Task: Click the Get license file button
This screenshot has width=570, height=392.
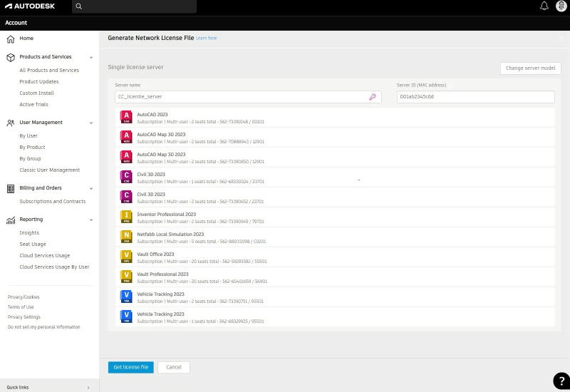Action: pyautogui.click(x=131, y=367)
